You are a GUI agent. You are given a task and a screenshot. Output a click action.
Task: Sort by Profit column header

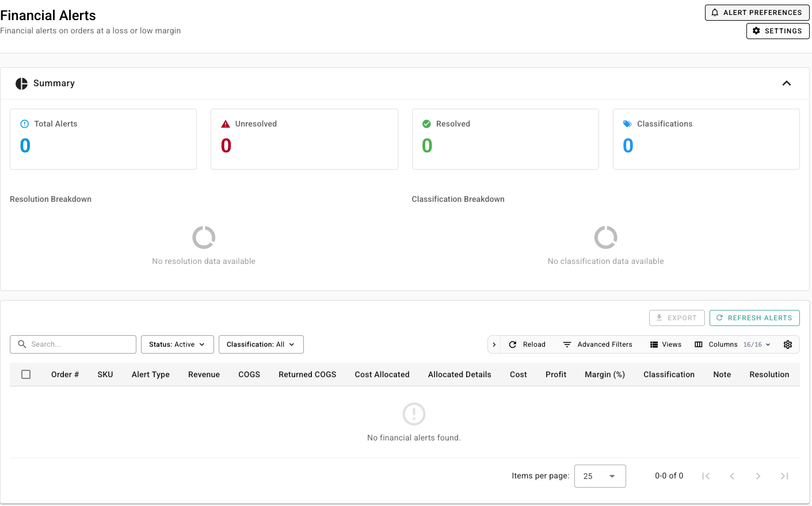coord(556,374)
